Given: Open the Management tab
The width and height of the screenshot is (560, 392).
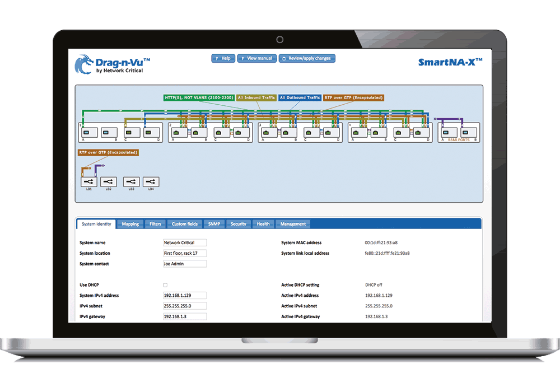Looking at the screenshot, I should coord(293,224).
